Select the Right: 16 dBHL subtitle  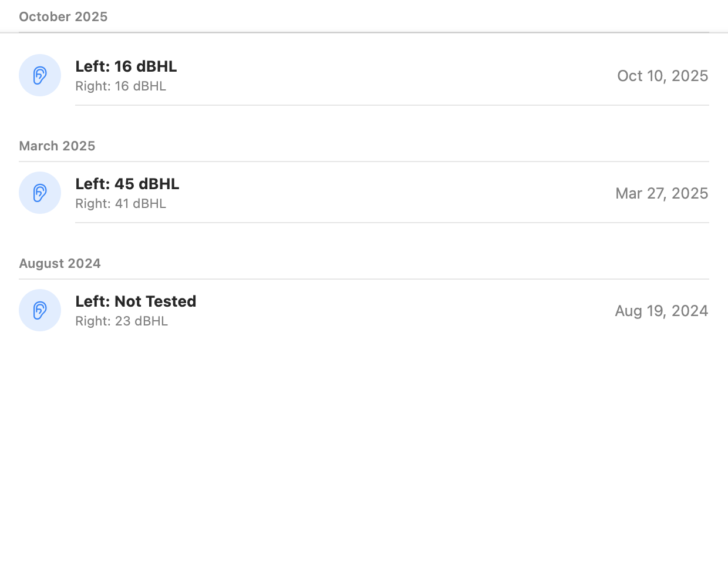(x=121, y=86)
